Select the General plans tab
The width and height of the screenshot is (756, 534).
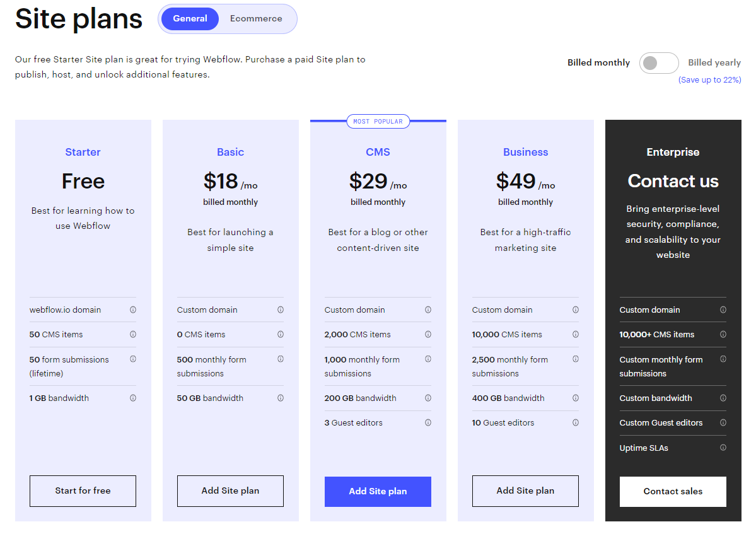190,19
